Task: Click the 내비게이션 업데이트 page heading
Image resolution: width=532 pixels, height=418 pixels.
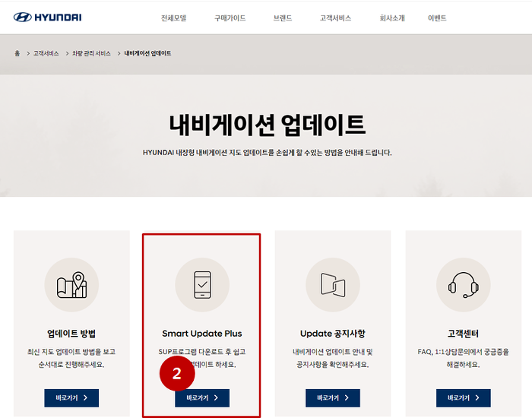Action: [268, 125]
